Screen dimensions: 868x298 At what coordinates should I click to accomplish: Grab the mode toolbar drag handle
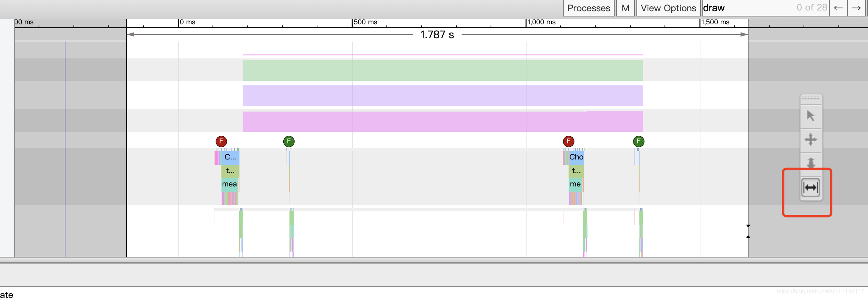(811, 98)
